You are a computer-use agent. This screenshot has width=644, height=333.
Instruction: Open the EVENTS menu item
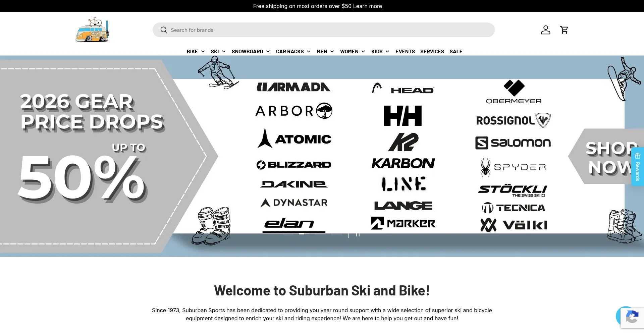(405, 51)
